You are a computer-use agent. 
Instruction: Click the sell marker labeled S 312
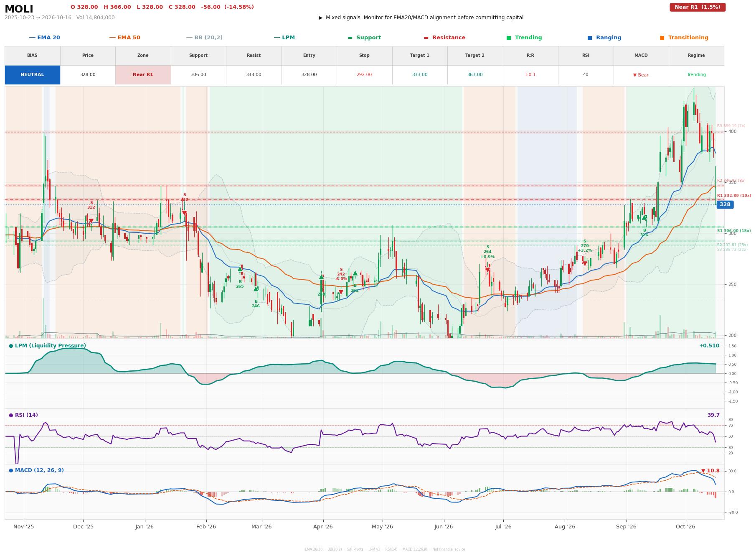coord(91,221)
